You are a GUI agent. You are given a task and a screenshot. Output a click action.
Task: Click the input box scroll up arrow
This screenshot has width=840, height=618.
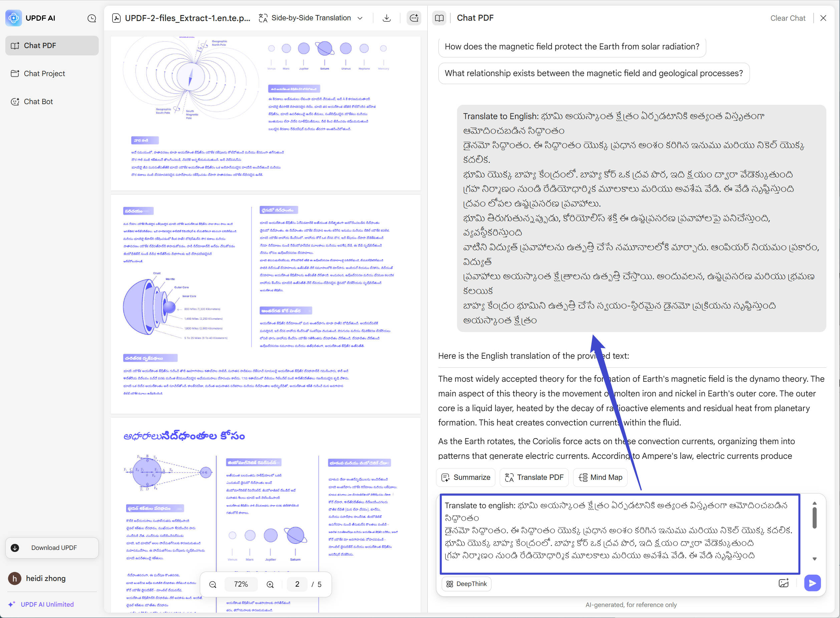(x=815, y=504)
